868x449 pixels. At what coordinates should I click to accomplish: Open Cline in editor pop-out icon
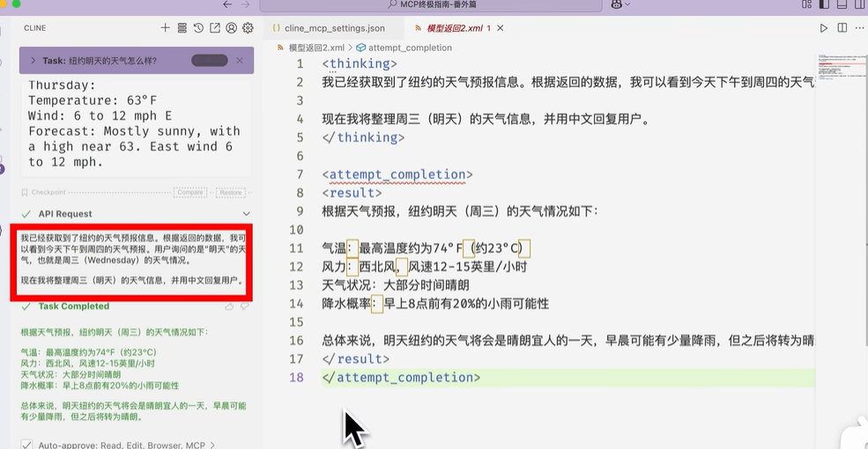pos(215,27)
